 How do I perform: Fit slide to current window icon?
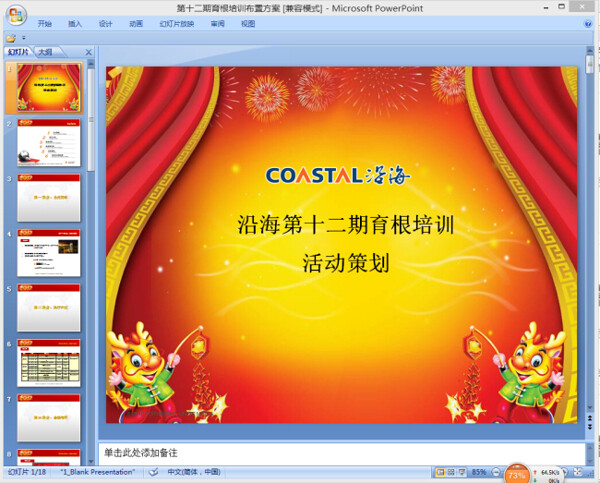point(578,472)
